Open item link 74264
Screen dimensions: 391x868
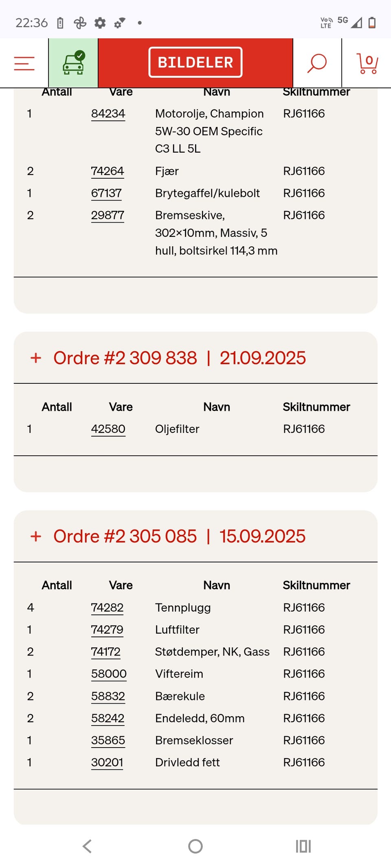[x=108, y=171]
